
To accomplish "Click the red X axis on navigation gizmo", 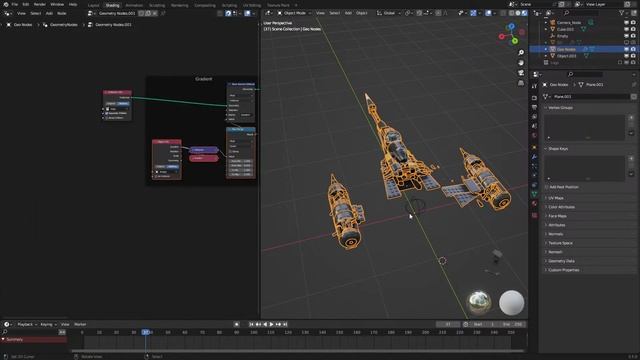I will (502, 37).
